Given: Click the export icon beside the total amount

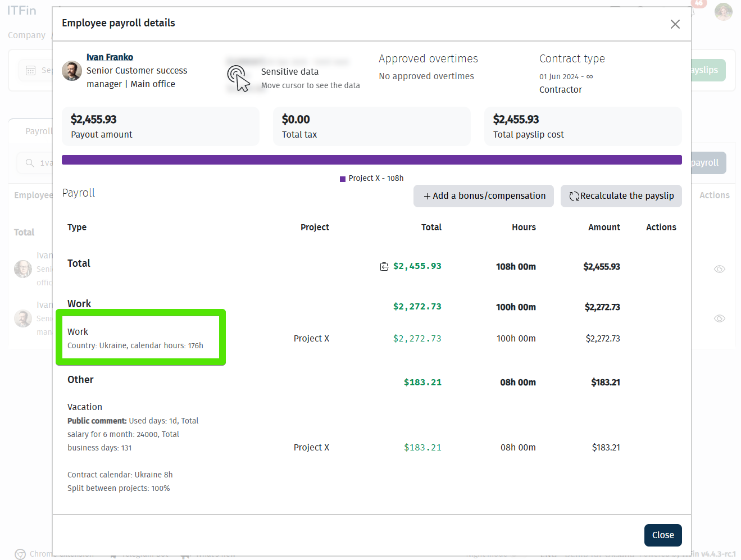Looking at the screenshot, I should tap(384, 267).
